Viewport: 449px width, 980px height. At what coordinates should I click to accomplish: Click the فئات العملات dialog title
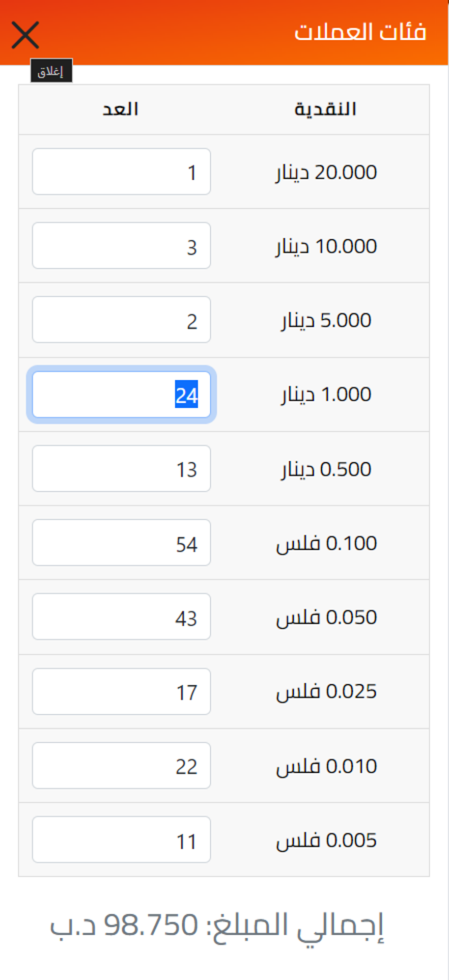[x=360, y=32]
